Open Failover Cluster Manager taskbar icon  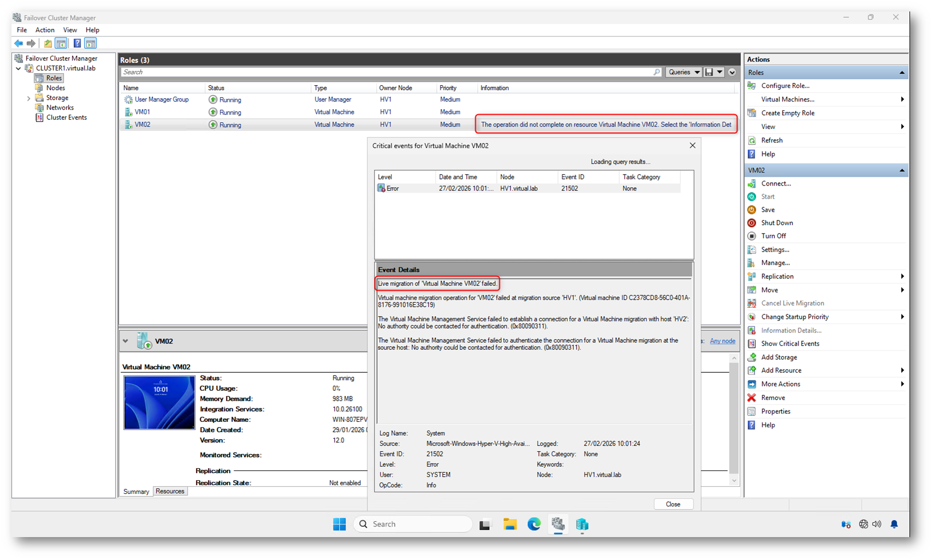point(558,525)
